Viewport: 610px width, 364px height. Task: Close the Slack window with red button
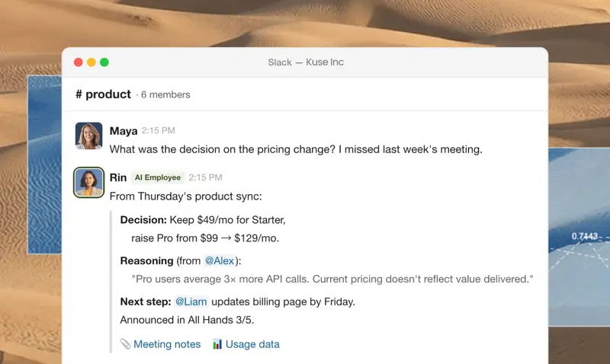(78, 62)
